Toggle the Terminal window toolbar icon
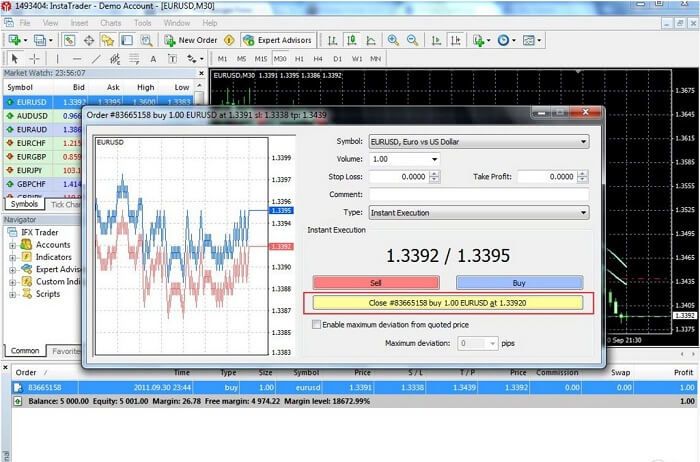The width and height of the screenshot is (700, 462). (x=127, y=40)
